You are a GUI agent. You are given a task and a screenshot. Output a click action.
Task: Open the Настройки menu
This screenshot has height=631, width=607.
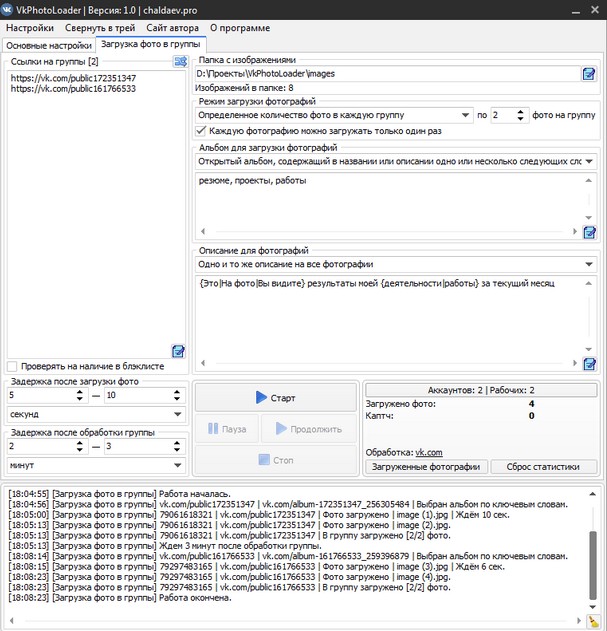pyautogui.click(x=30, y=28)
